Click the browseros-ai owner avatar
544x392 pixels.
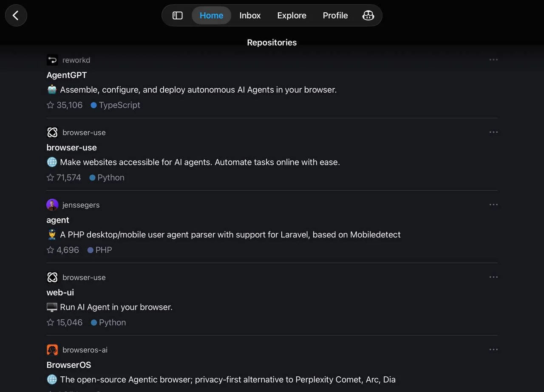click(x=52, y=350)
